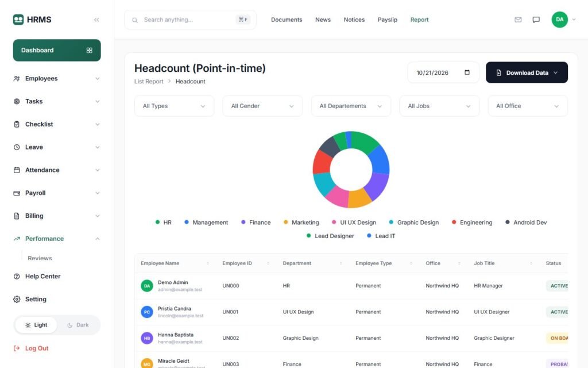Viewport: 588px width, 368px height.
Task: Expand the Employees menu chevron
Action: tap(98, 78)
